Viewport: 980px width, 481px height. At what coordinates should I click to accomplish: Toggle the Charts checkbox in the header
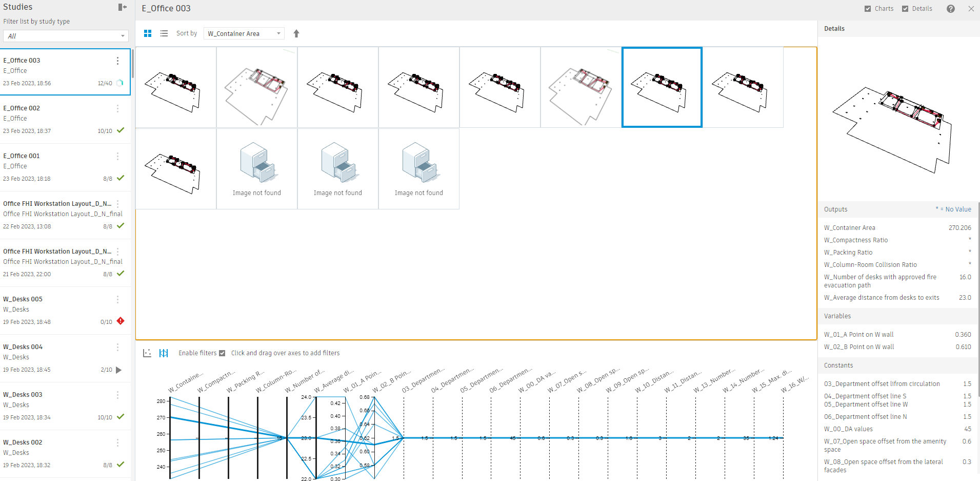(868, 9)
